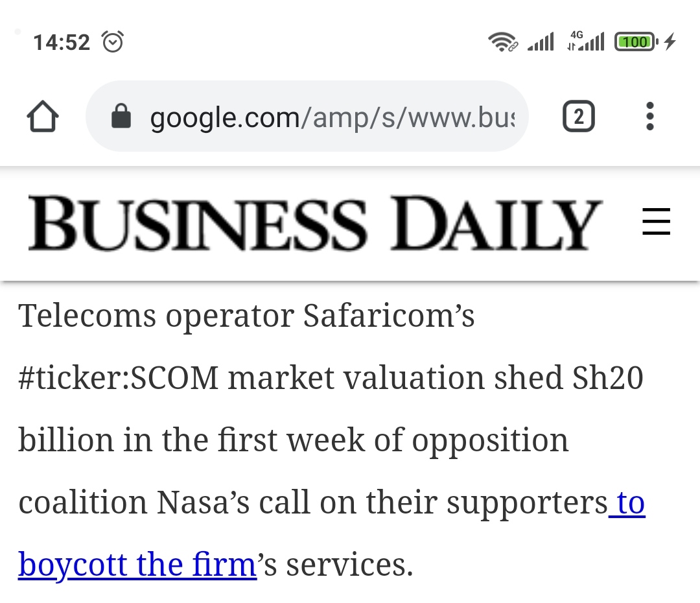This screenshot has width=700, height=603.
Task: Tap the Business Daily logo
Action: 315,223
